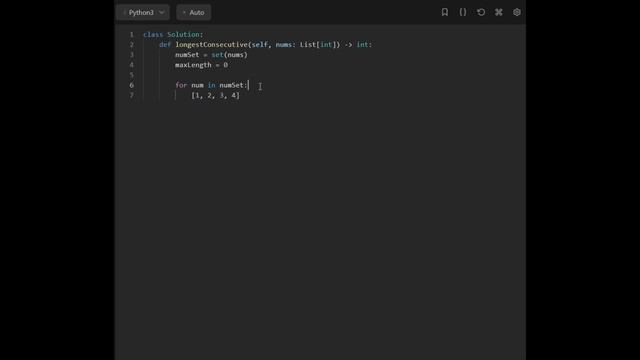The width and height of the screenshot is (640, 360).
Task: Open the Python3 language dropdown
Action: pos(143,12)
